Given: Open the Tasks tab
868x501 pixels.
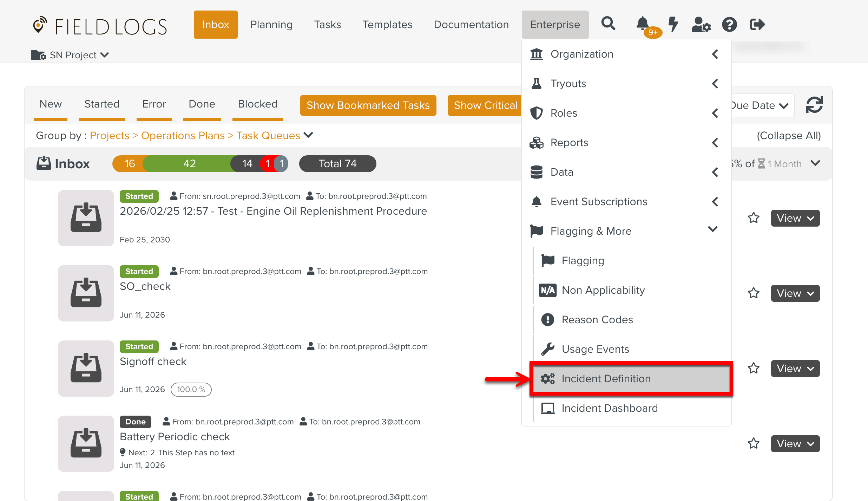Looking at the screenshot, I should (328, 24).
